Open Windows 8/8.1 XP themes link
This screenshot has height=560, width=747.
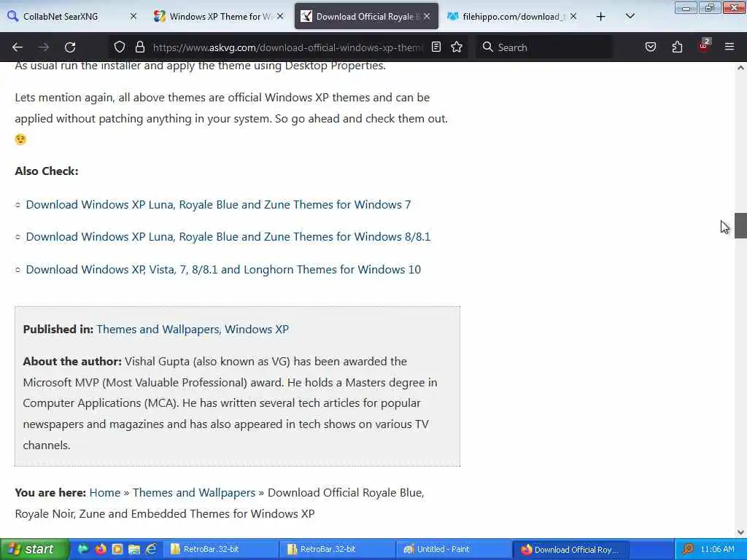(x=228, y=237)
